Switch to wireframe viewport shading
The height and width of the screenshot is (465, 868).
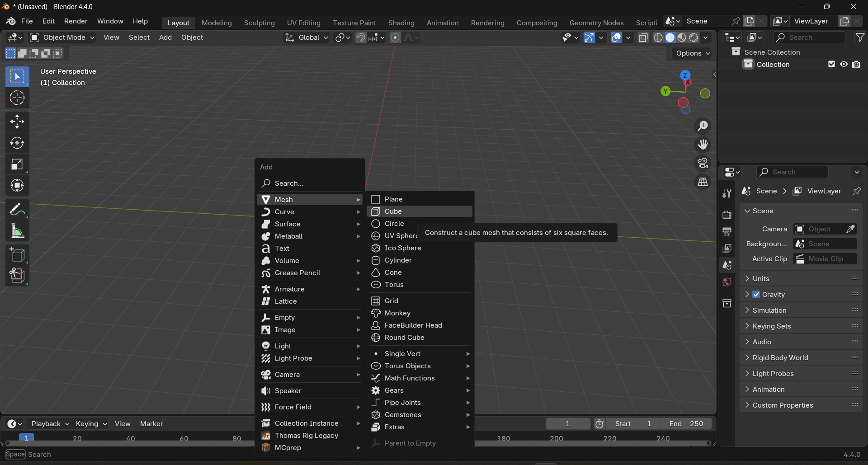pos(658,38)
